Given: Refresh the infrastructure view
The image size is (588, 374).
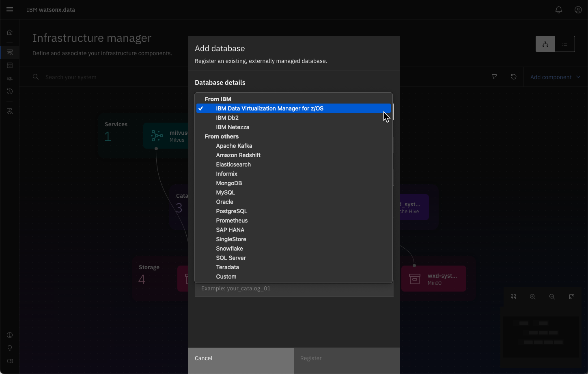Looking at the screenshot, I should pyautogui.click(x=514, y=77).
